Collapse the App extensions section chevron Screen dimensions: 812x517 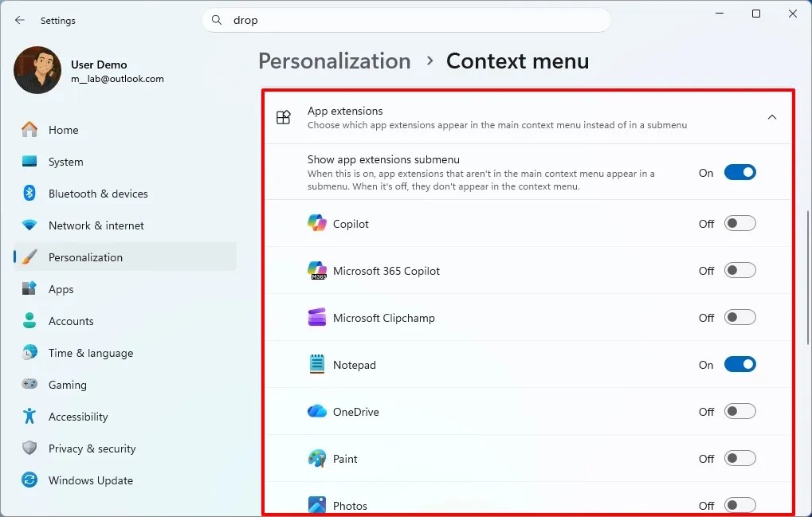tap(771, 117)
